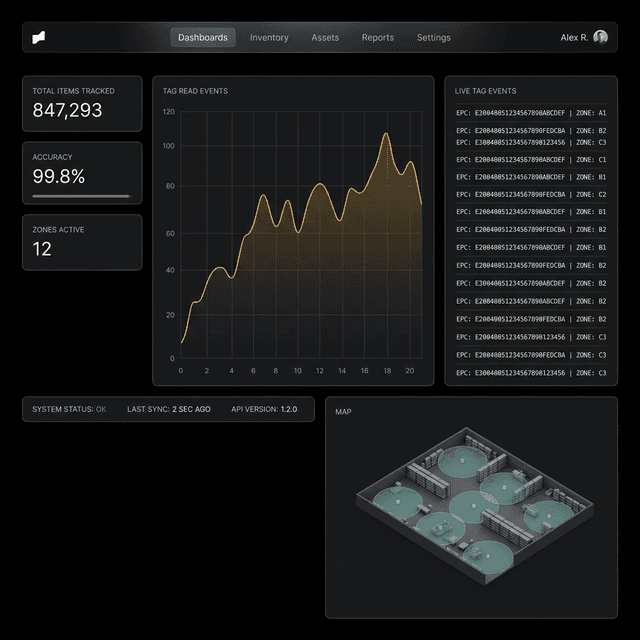Click the Last Sync status text

(x=168, y=409)
